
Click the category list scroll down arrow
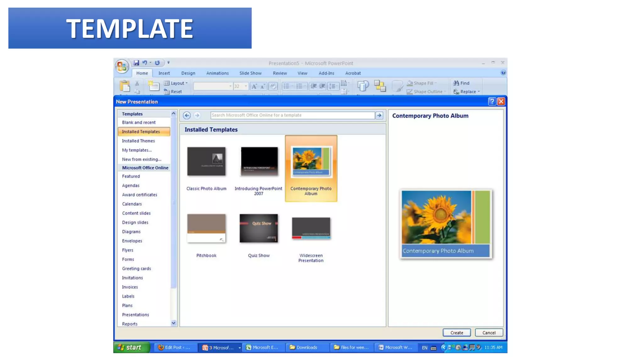(174, 323)
